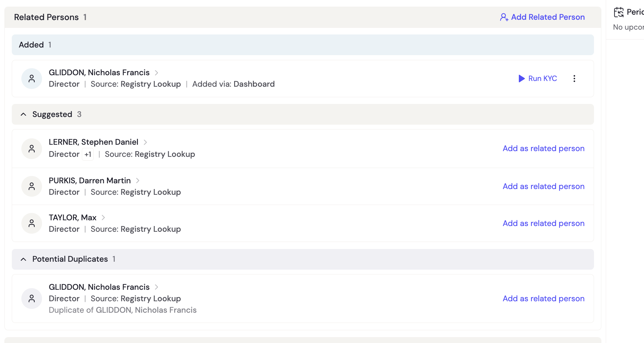Click avatar icon of the duplicate GLIDDON entry
This screenshot has height=343, width=644.
pos(32,298)
